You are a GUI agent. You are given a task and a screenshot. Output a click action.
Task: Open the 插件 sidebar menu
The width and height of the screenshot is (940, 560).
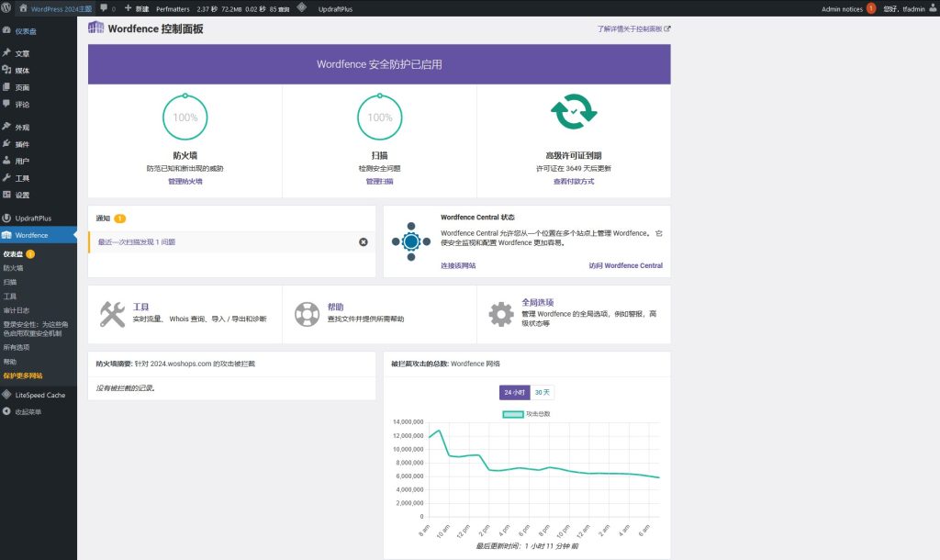23,144
